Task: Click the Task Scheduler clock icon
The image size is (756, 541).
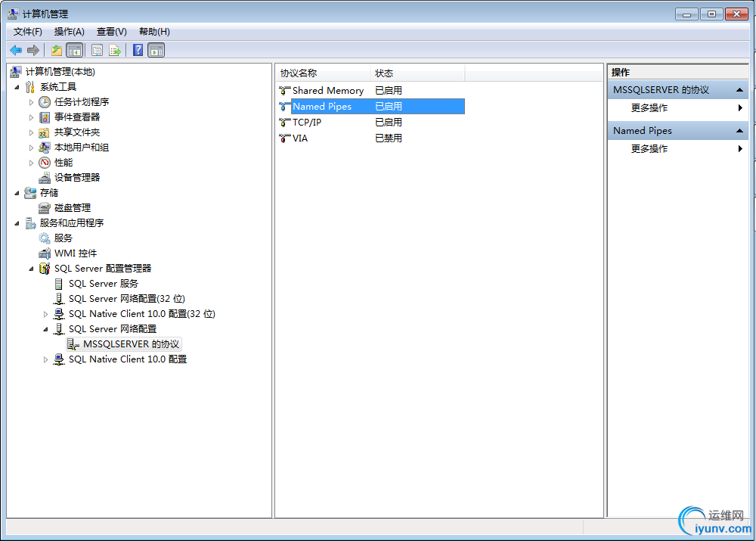Action: 45,102
